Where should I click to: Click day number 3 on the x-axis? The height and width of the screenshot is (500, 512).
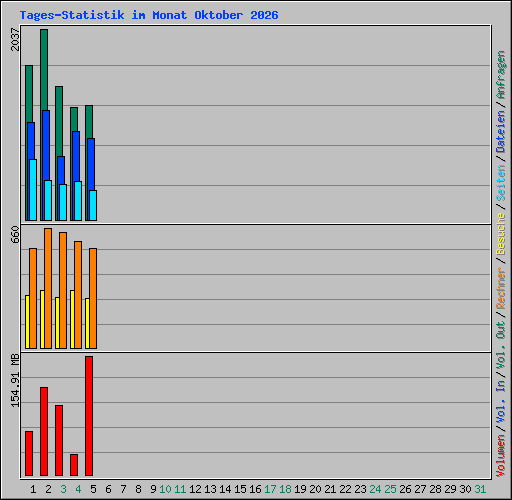(x=63, y=489)
